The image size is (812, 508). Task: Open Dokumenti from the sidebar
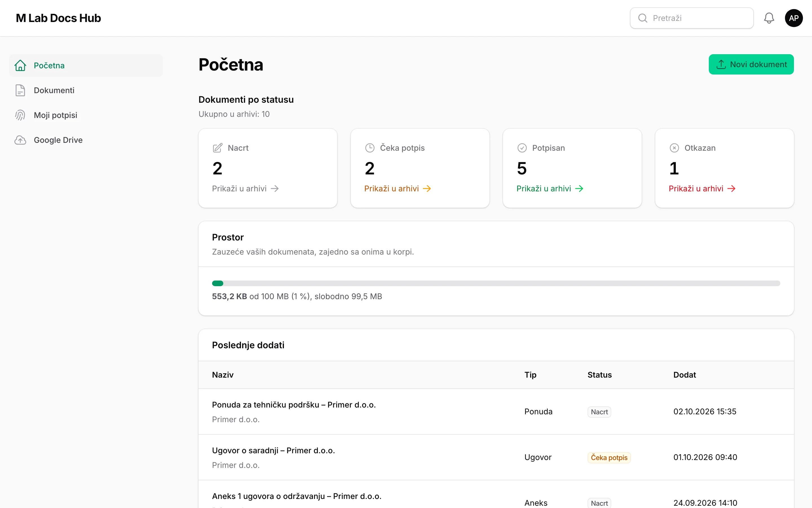point(86,90)
